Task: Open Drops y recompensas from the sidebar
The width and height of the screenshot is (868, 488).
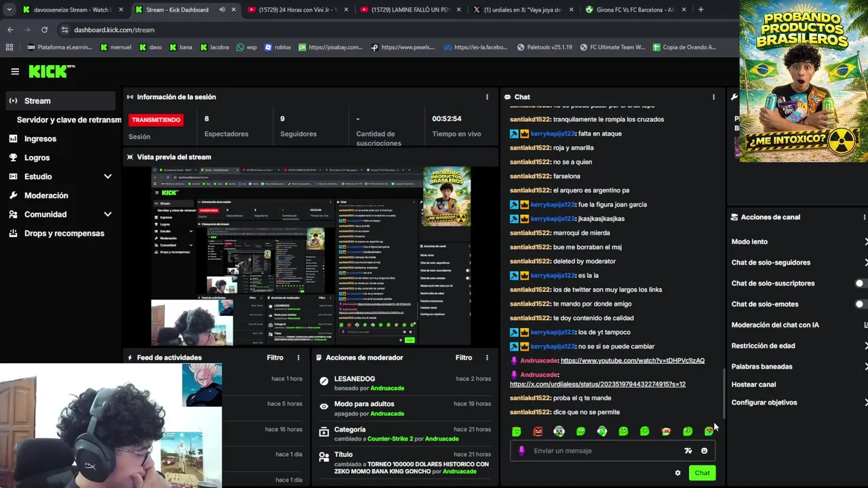Action: pos(57,233)
